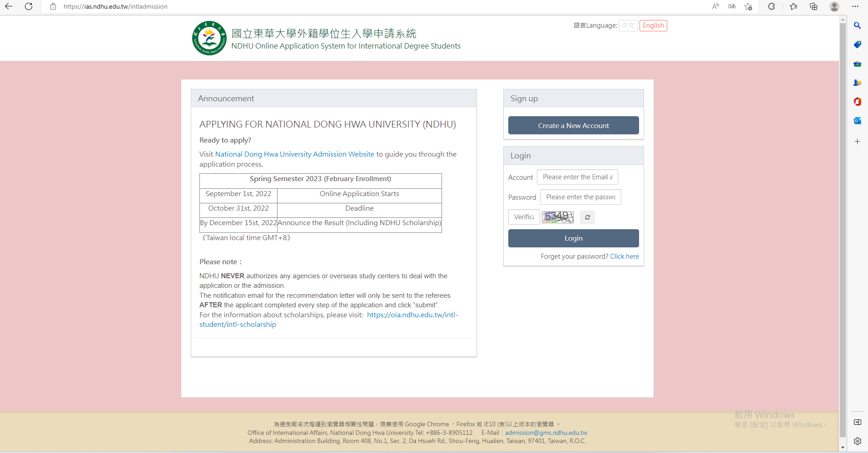Open the forgot password Click here link
The image size is (868, 453).
[625, 256]
